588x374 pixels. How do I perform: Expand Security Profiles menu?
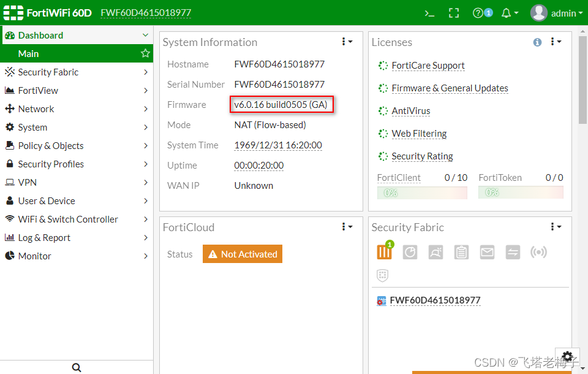coord(77,164)
